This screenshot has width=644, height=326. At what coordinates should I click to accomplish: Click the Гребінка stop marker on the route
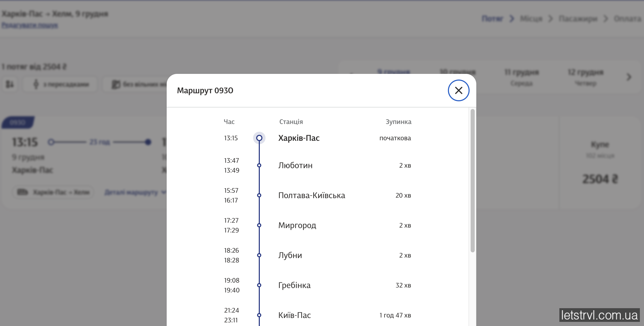[259, 285]
